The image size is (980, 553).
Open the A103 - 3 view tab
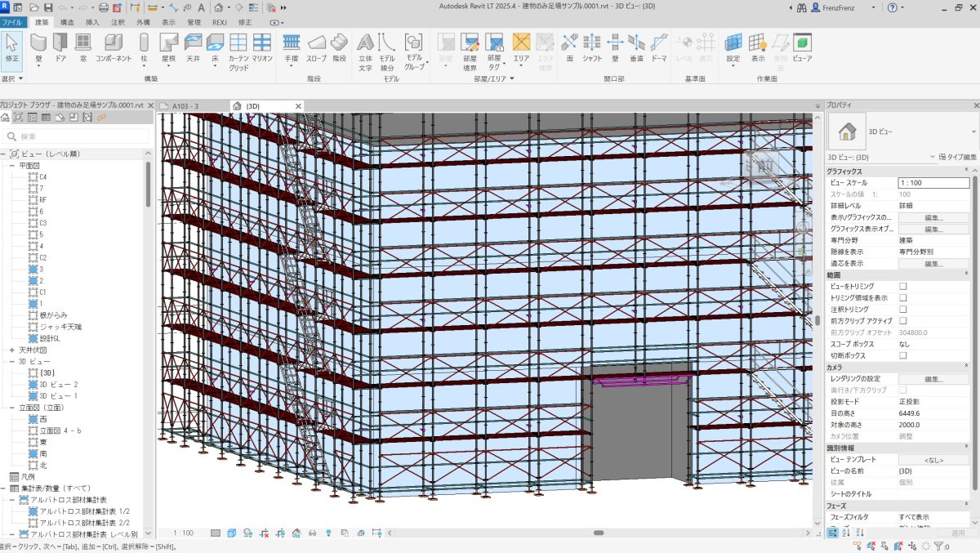coord(185,106)
